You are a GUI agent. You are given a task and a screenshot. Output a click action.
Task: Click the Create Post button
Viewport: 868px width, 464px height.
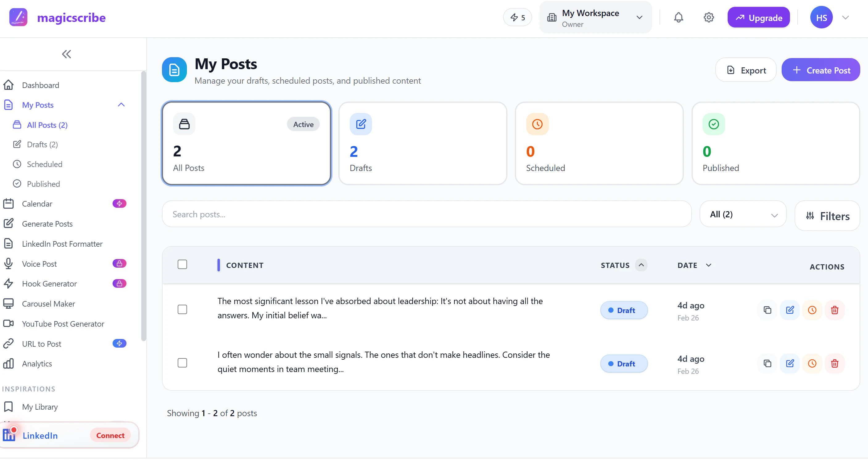tap(820, 70)
